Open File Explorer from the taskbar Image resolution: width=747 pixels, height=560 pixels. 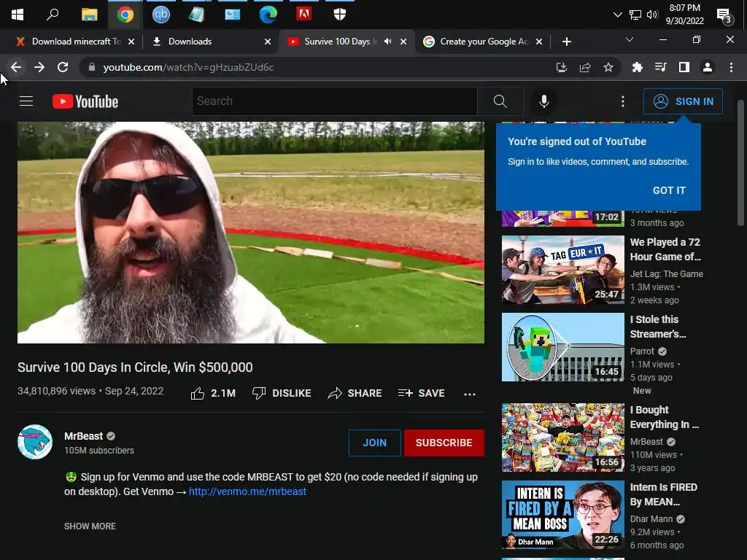click(89, 15)
